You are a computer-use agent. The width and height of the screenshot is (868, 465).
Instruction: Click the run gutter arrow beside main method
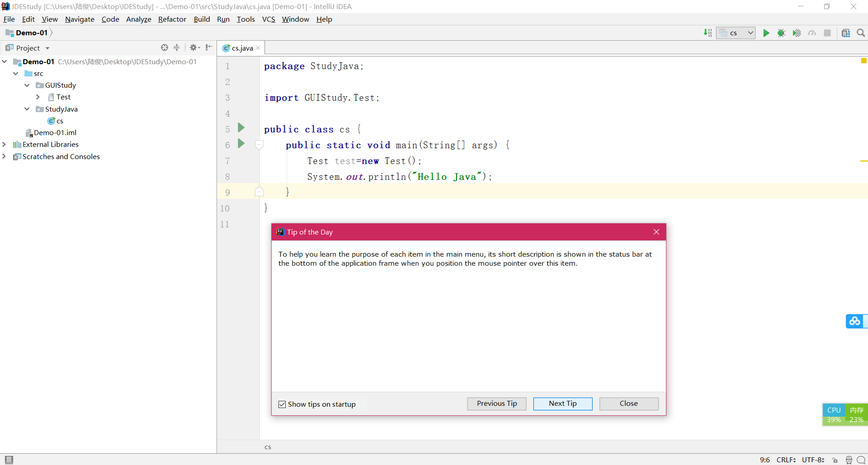coord(241,144)
